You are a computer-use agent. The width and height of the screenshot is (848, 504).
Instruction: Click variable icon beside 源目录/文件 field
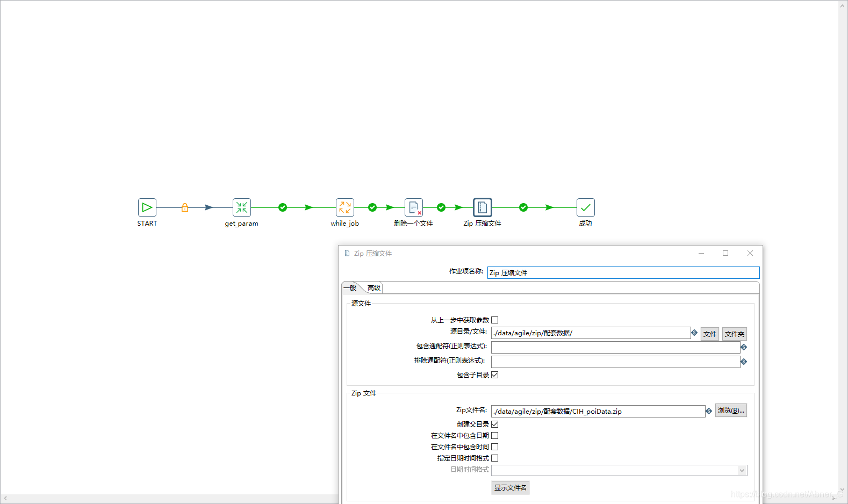(x=694, y=333)
